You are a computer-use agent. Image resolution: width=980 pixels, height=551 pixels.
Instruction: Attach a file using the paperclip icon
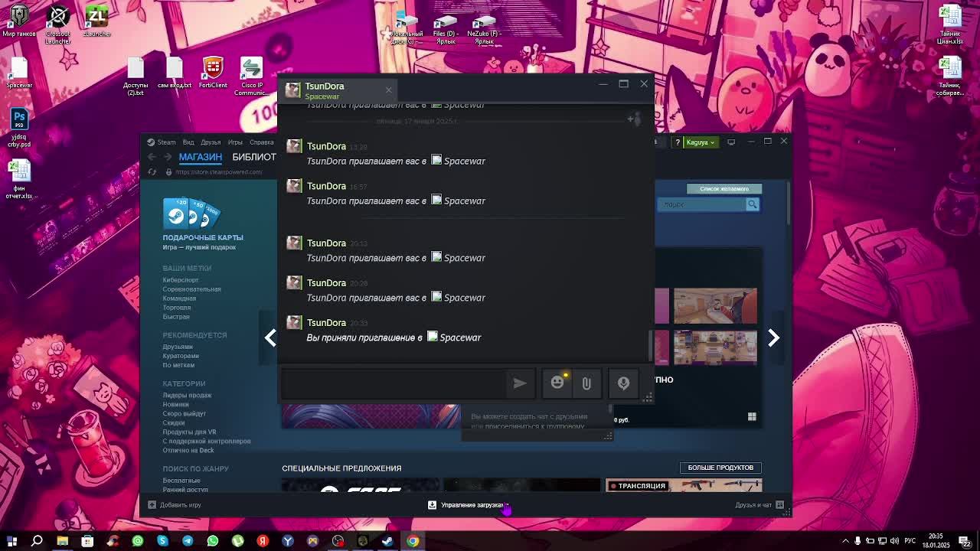click(586, 383)
